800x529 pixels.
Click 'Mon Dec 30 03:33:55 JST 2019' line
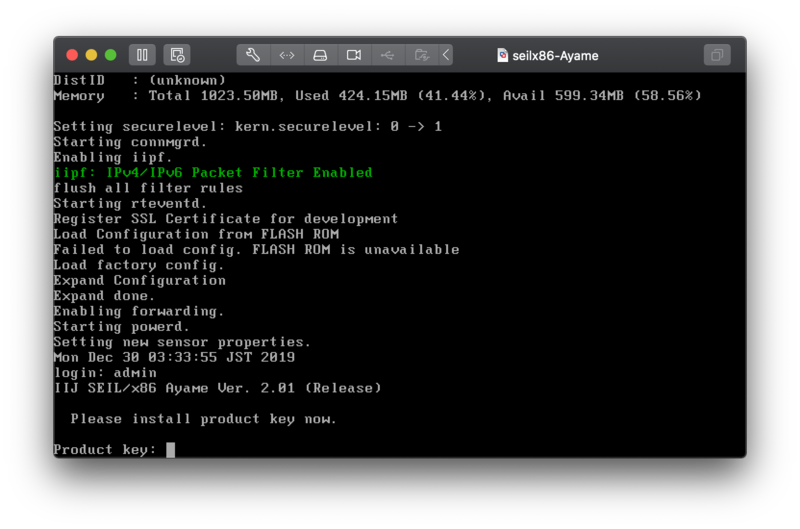pos(174,357)
